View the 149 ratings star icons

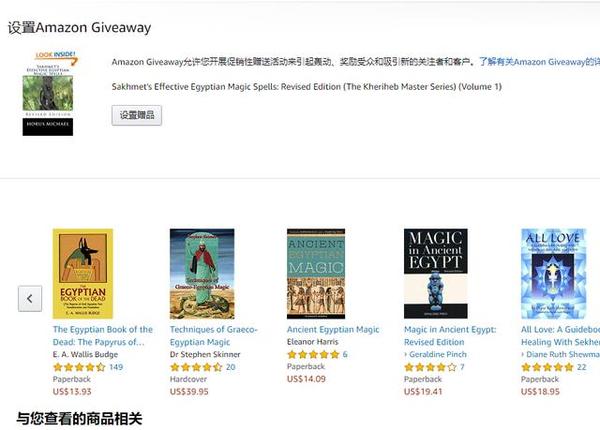(79, 367)
